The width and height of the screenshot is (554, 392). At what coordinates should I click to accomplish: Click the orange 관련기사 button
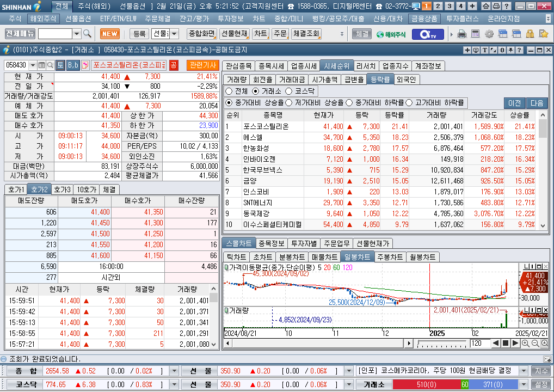(203, 65)
